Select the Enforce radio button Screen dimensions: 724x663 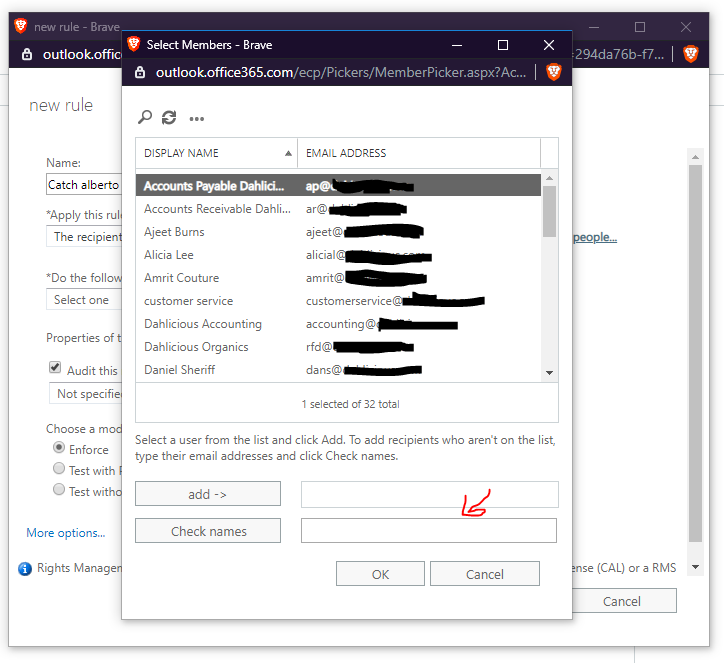(59, 447)
